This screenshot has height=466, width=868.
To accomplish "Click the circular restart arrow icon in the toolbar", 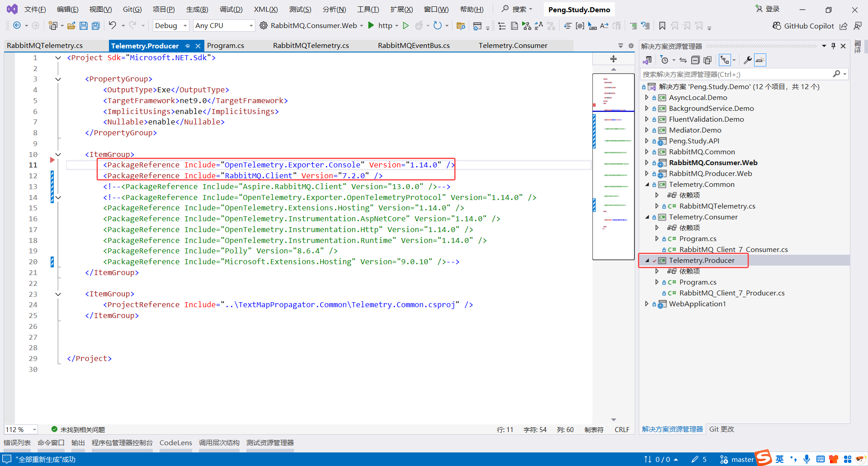I will point(437,25).
